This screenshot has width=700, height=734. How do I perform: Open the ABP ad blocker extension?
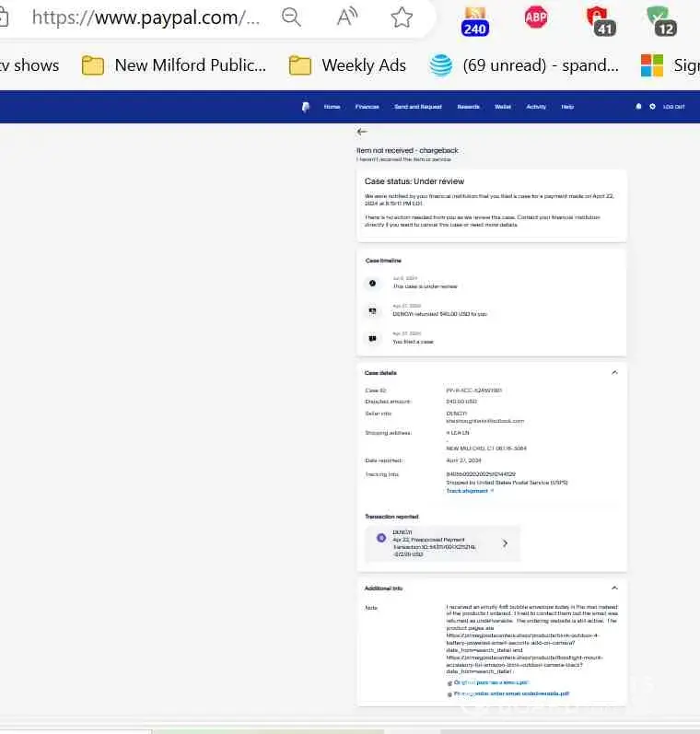point(536,17)
